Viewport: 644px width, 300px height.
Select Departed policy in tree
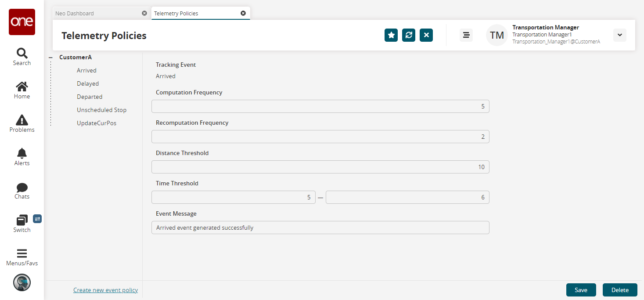coord(90,97)
